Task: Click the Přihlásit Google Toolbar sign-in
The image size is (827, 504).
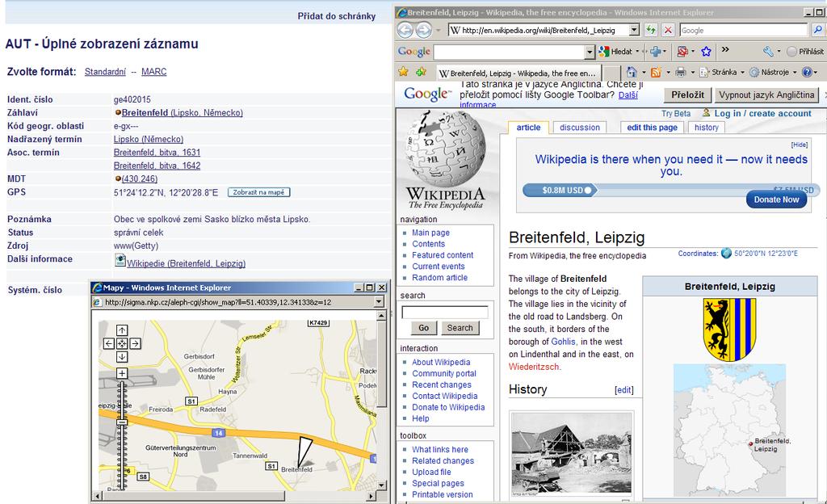Action: click(x=804, y=52)
